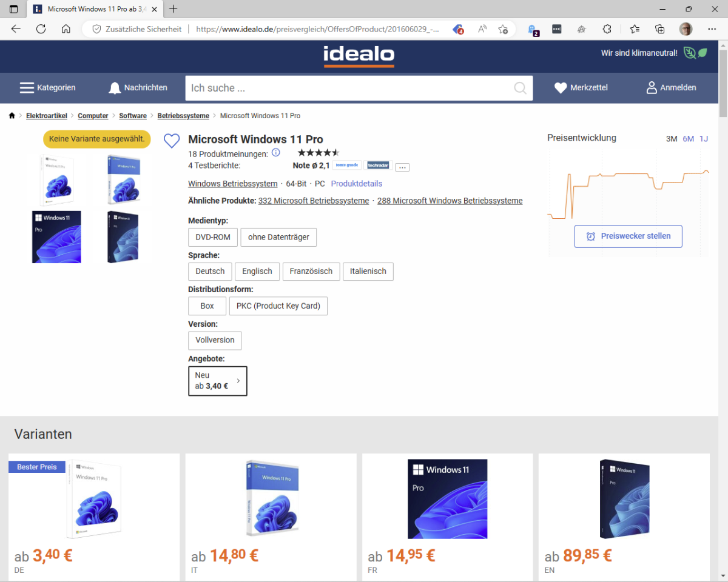Show 6M price history

pos(688,139)
